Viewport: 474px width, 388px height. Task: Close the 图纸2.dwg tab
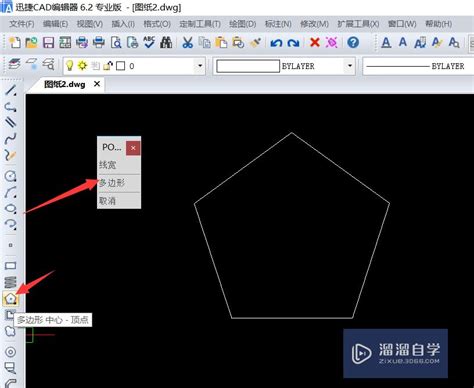click(x=97, y=84)
